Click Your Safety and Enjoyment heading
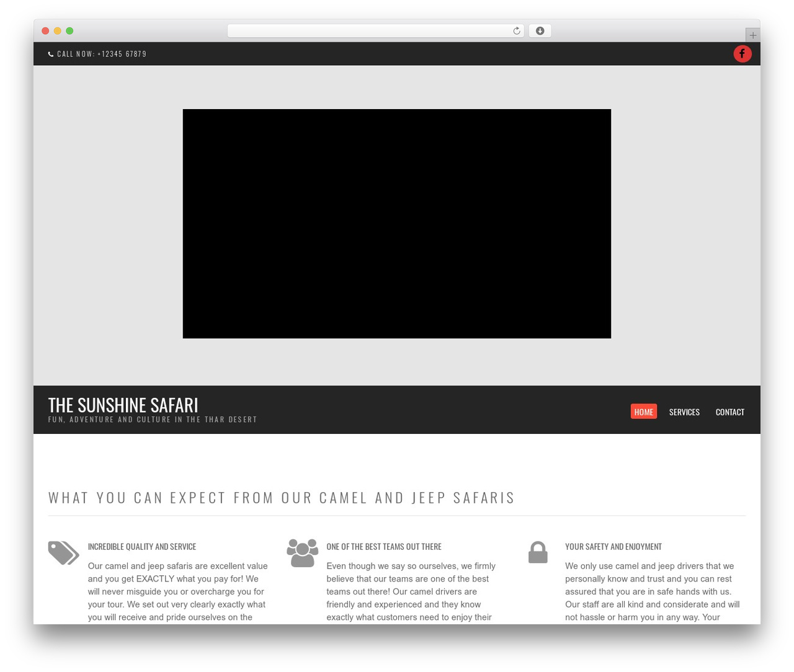 613,546
